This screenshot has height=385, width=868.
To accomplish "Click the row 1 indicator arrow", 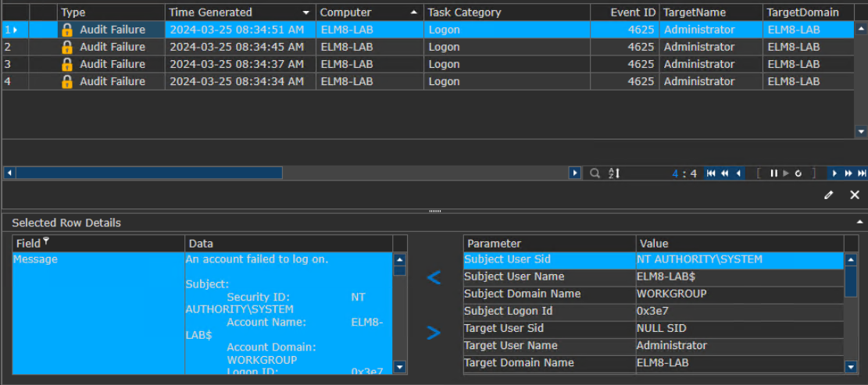I will (16, 30).
